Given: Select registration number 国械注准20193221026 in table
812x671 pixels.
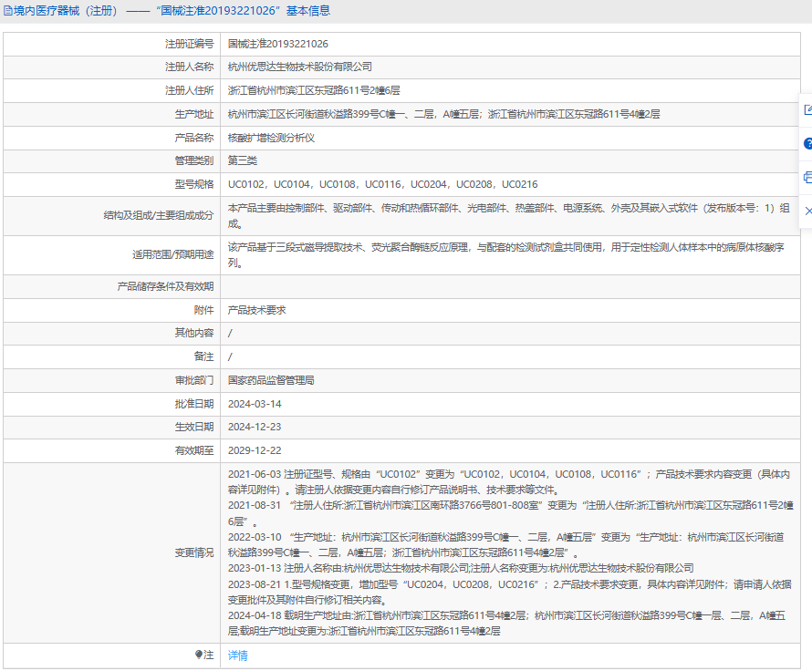Looking at the screenshot, I should pos(278,44).
